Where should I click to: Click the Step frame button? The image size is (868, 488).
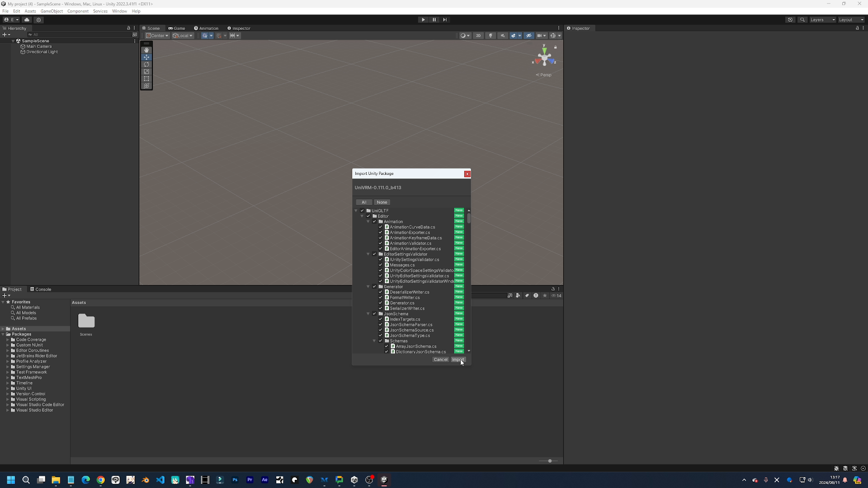click(445, 19)
